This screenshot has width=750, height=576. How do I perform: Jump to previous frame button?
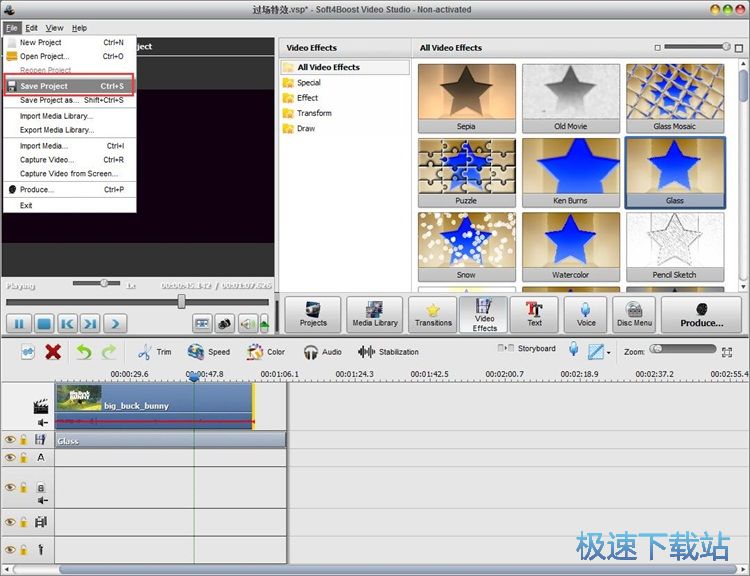click(x=67, y=324)
